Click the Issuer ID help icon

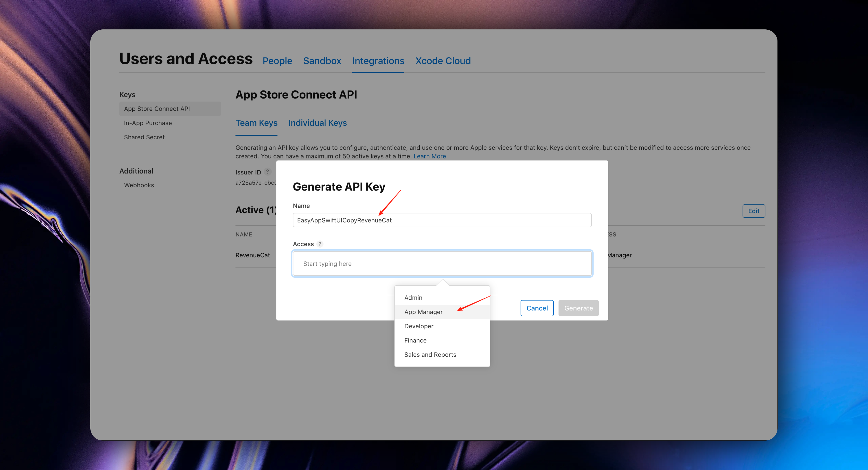pos(268,172)
